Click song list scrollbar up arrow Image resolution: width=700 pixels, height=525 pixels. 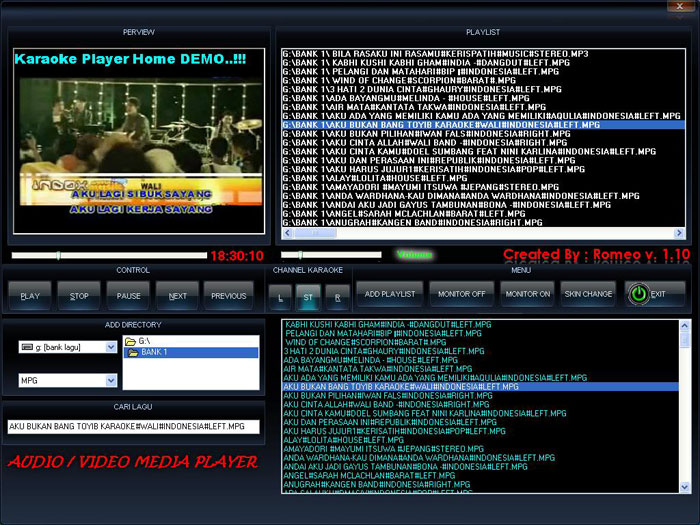click(x=685, y=325)
